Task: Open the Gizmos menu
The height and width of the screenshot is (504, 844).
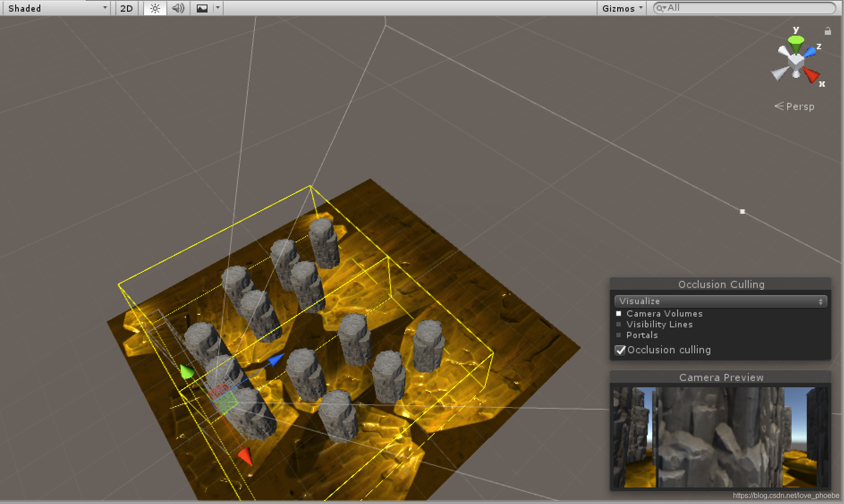Action: coord(621,8)
